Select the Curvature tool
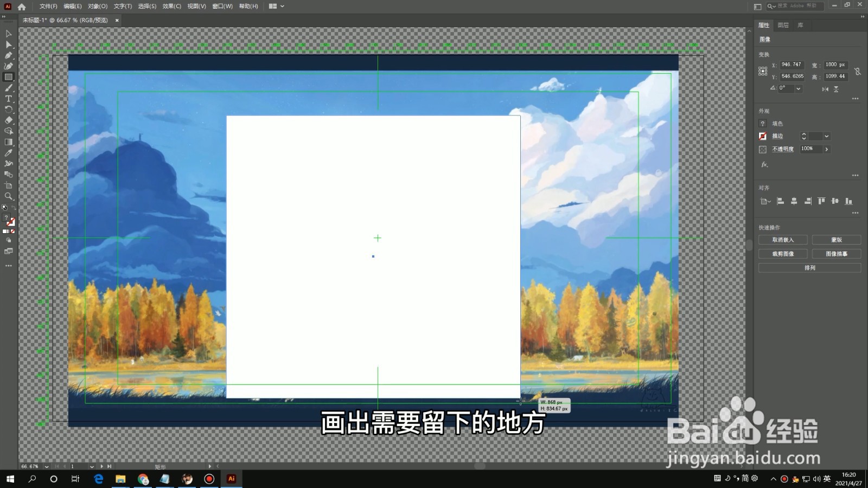This screenshot has width=868, height=488. coord(9,66)
